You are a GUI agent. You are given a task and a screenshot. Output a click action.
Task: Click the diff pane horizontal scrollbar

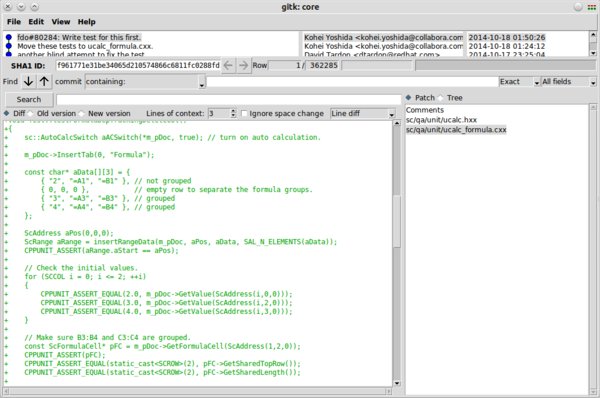pyautogui.click(x=197, y=391)
